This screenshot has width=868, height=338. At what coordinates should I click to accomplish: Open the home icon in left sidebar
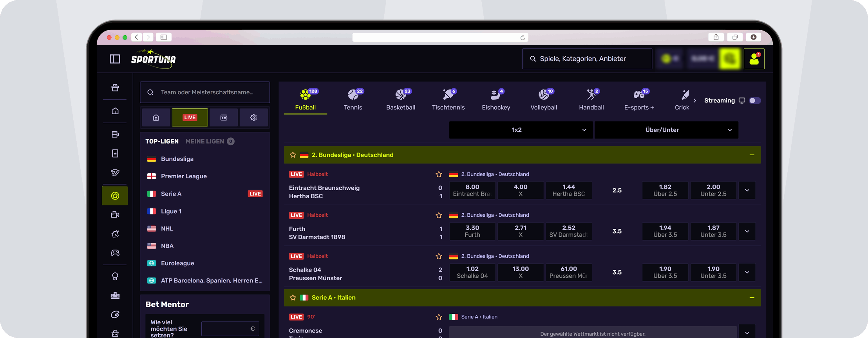click(115, 111)
